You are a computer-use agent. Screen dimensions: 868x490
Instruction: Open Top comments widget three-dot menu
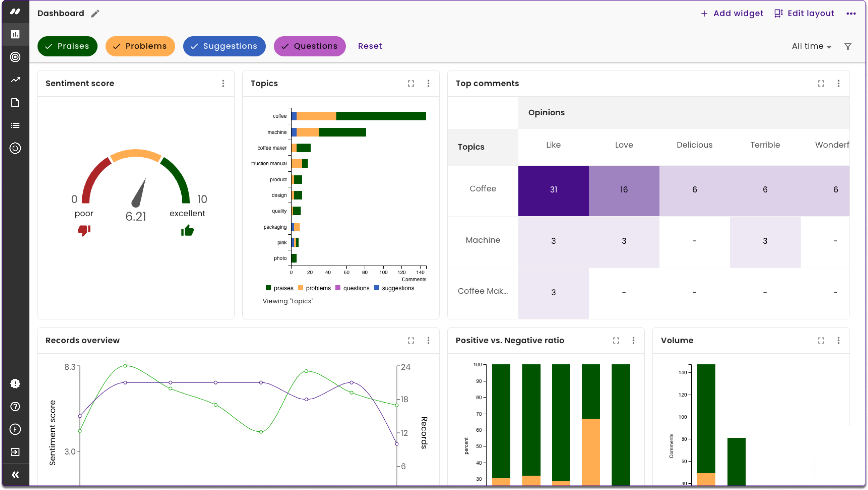pos(838,83)
